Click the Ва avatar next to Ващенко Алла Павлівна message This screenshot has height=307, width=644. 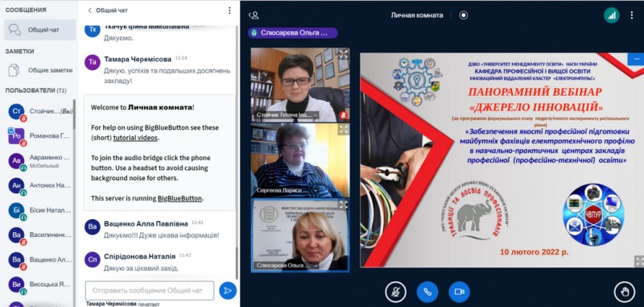click(x=93, y=227)
